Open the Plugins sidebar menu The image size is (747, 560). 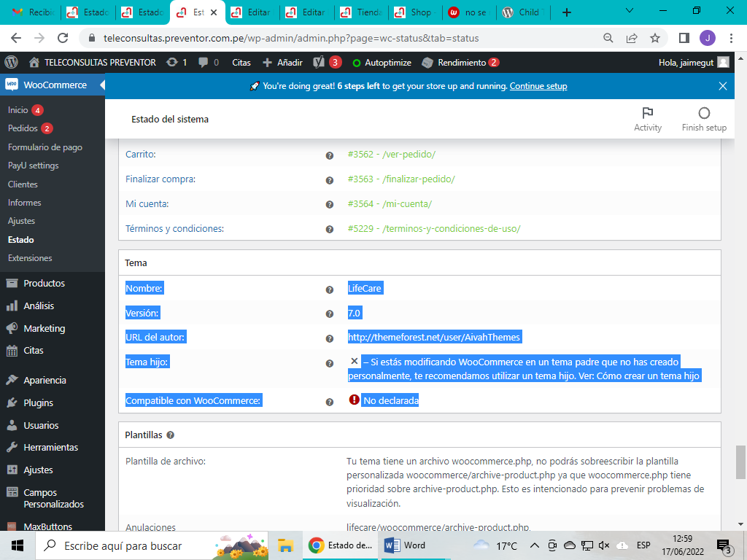tap(39, 402)
